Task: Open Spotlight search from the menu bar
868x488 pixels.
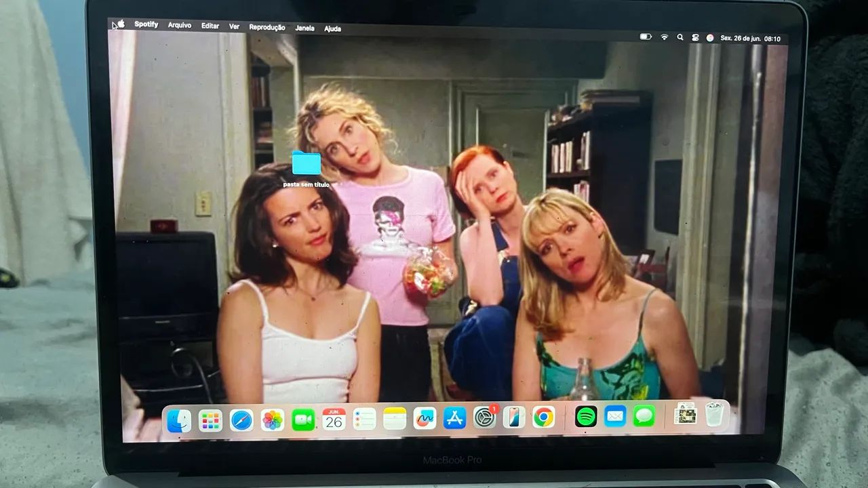Action: click(679, 37)
